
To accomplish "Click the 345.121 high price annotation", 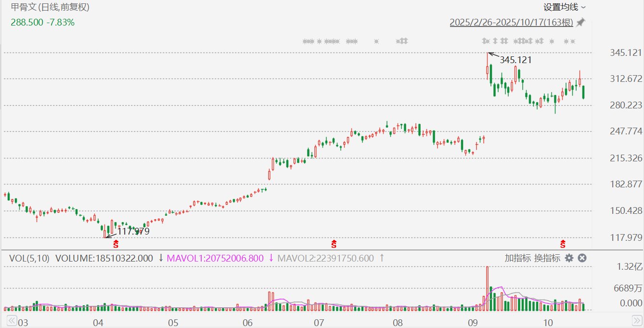I will pyautogui.click(x=515, y=60).
